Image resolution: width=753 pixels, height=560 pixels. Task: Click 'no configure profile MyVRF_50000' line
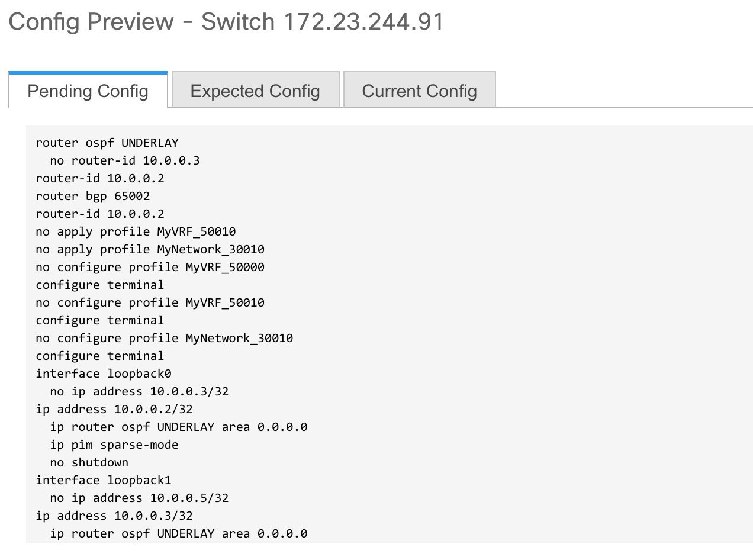tap(150, 267)
